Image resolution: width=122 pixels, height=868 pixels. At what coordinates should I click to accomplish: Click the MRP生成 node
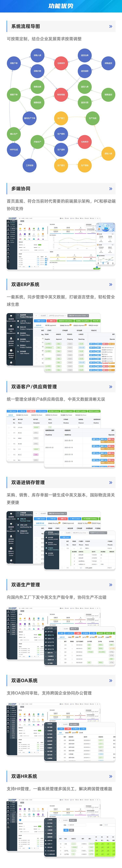[x=14, y=149]
